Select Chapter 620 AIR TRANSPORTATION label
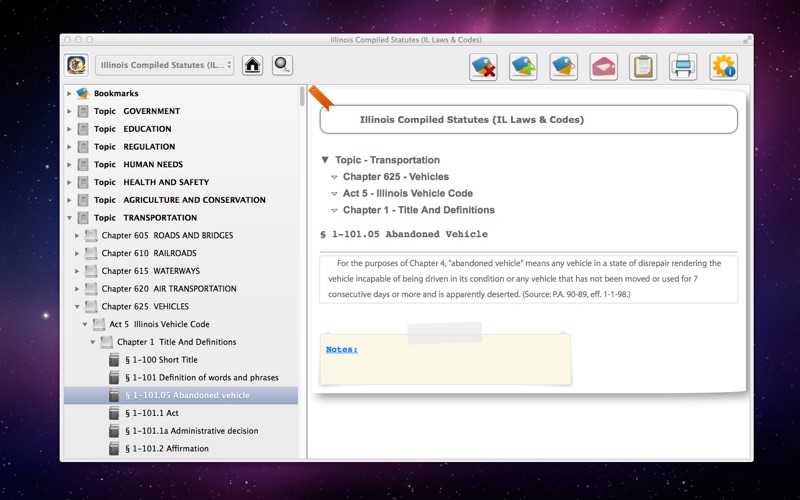800x500 pixels. pos(169,289)
